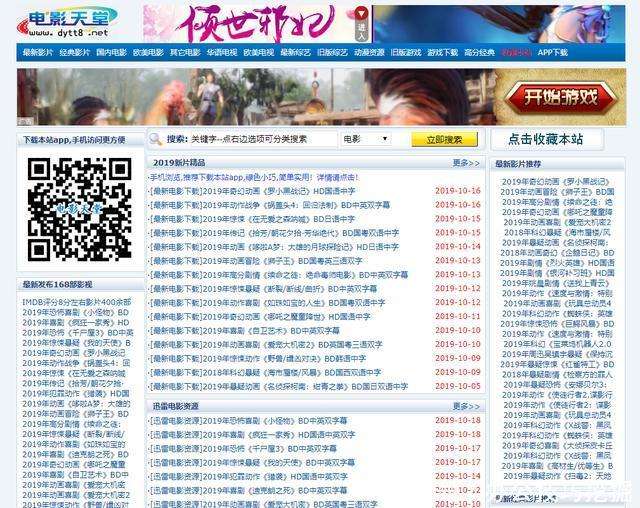Click the 最新发布168部影视 sidebar heading
The image size is (640, 508).
coord(57,284)
